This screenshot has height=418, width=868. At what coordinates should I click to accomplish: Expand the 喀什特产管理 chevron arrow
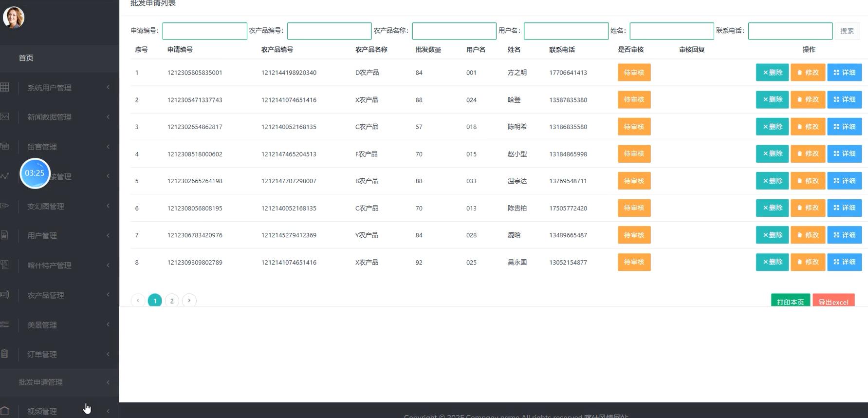tap(108, 265)
